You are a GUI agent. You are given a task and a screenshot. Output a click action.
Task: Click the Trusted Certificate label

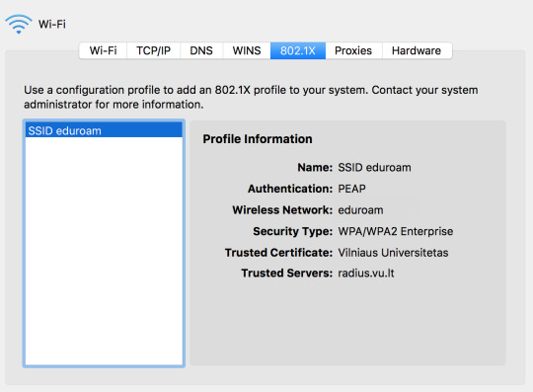(x=278, y=253)
